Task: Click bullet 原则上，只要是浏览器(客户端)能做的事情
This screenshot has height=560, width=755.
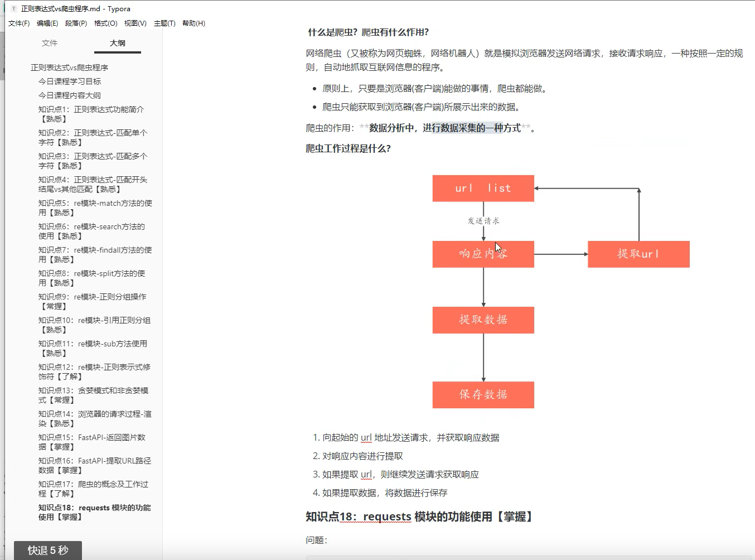Action: click(x=435, y=89)
